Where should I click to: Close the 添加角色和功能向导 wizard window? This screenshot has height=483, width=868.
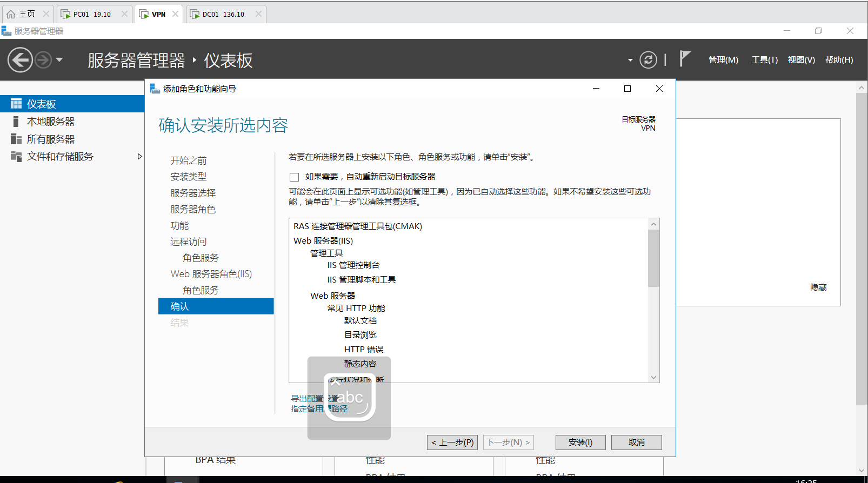coord(659,89)
